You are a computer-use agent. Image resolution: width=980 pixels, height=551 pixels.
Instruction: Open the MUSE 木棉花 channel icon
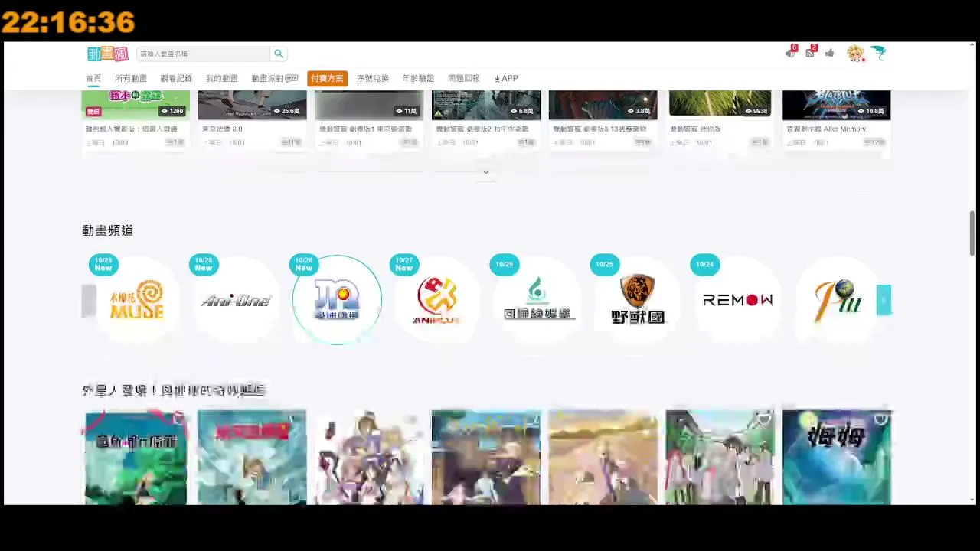[136, 300]
